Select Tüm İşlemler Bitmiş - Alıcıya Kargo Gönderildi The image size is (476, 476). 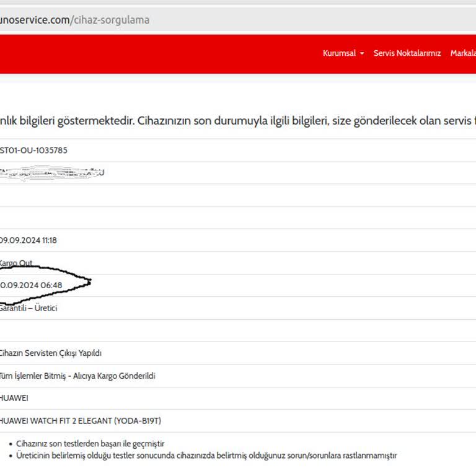click(x=77, y=376)
